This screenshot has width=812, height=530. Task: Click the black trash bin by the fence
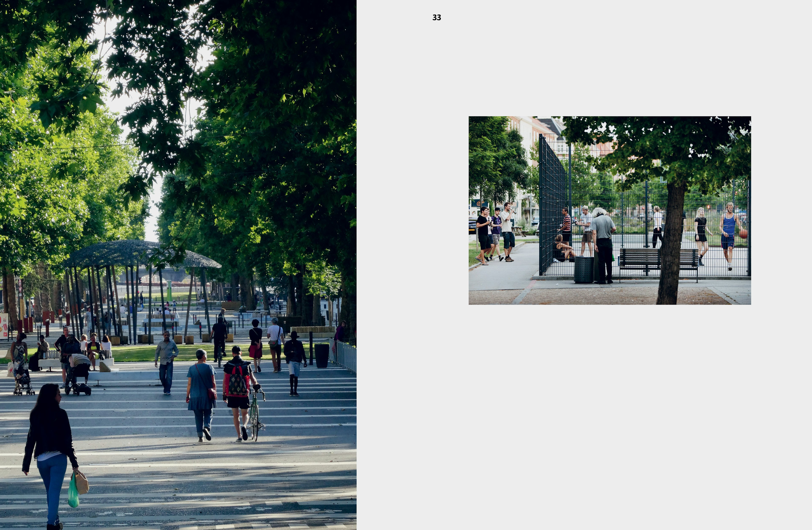584,270
